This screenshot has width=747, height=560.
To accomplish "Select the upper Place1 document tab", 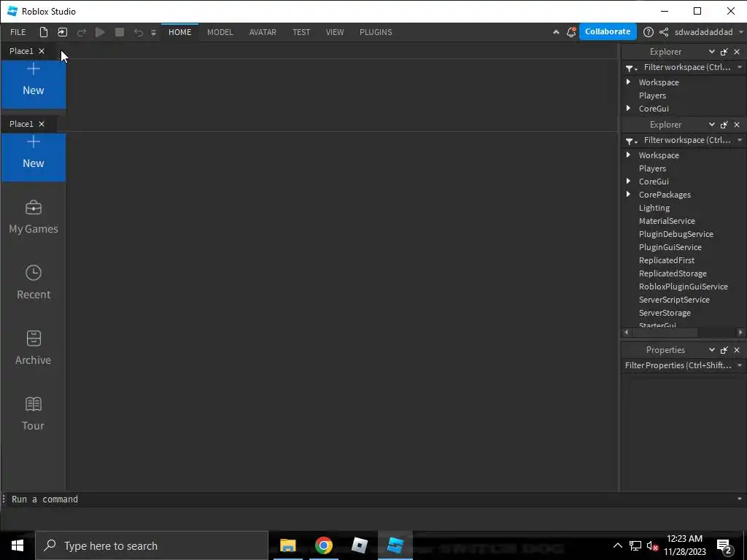I will tap(21, 51).
